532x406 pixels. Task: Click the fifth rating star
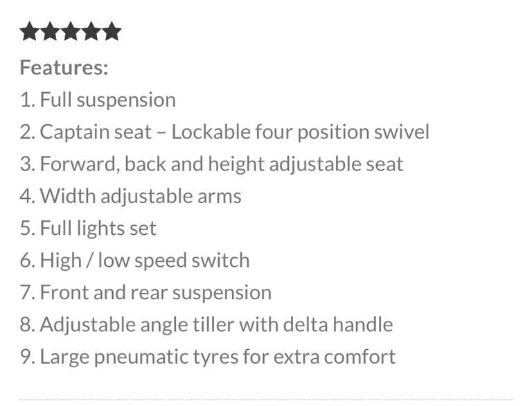112,31
